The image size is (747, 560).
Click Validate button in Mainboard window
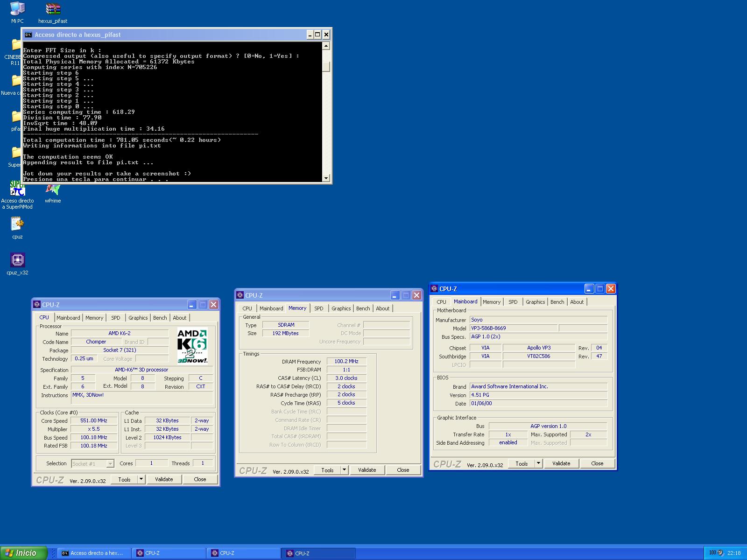561,463
